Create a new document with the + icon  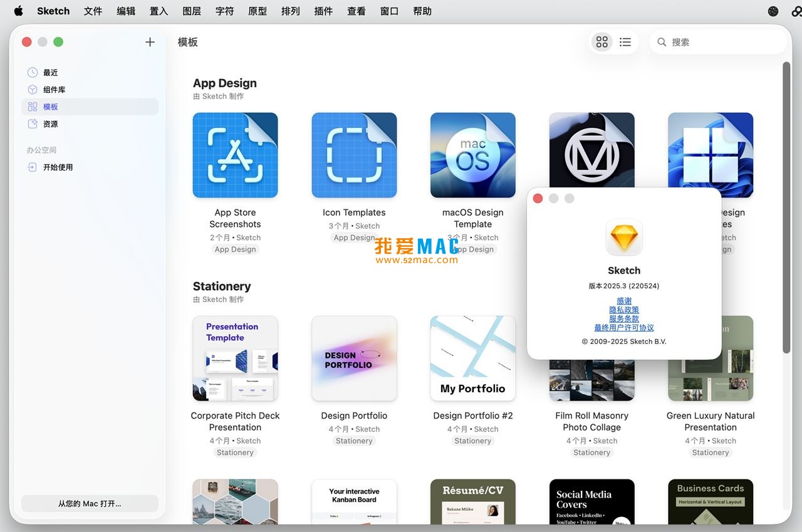[x=150, y=42]
